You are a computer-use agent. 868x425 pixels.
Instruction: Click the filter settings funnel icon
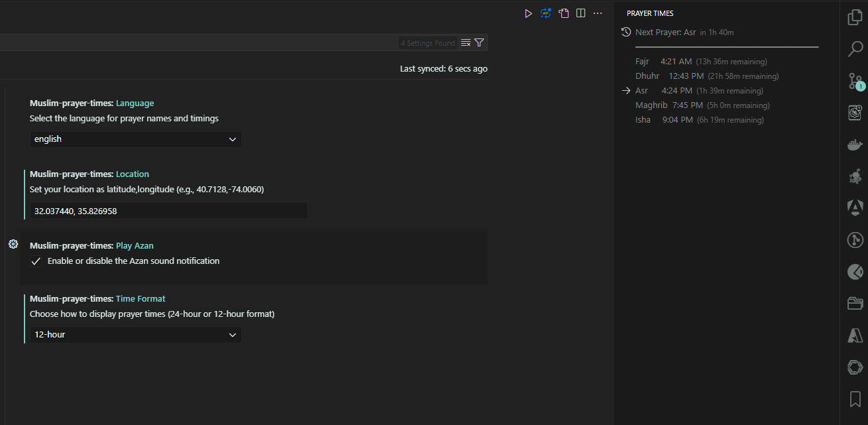point(479,42)
